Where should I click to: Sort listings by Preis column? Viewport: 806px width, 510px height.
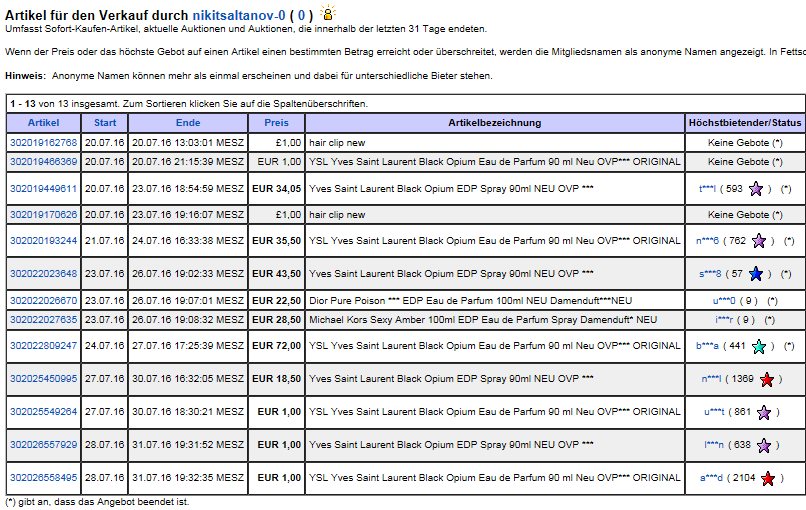tap(277, 122)
